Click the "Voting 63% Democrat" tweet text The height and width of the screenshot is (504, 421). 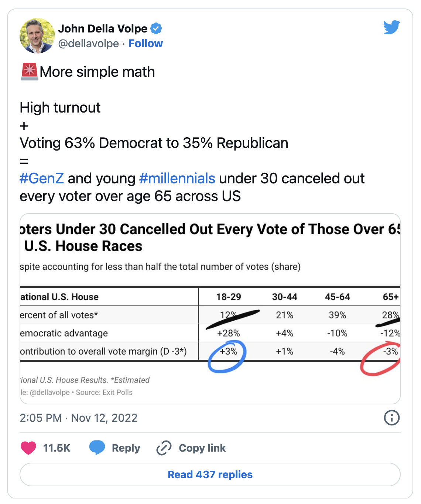(154, 143)
